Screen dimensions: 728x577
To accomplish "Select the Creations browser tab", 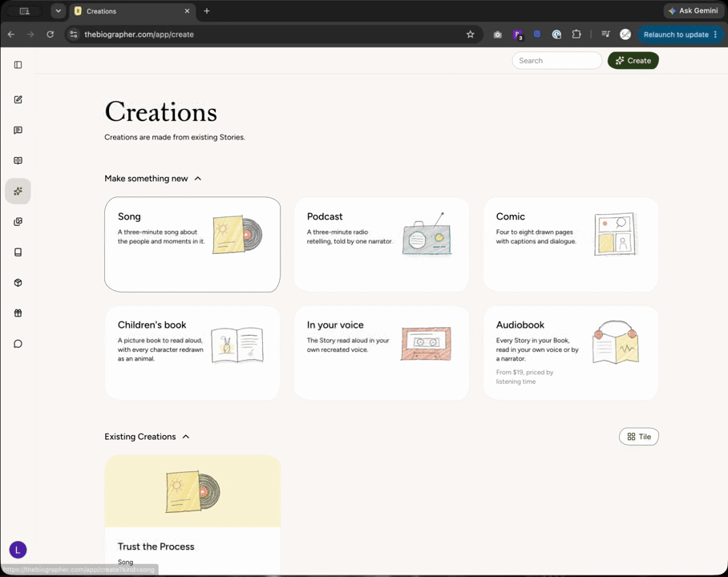I will coord(132,11).
